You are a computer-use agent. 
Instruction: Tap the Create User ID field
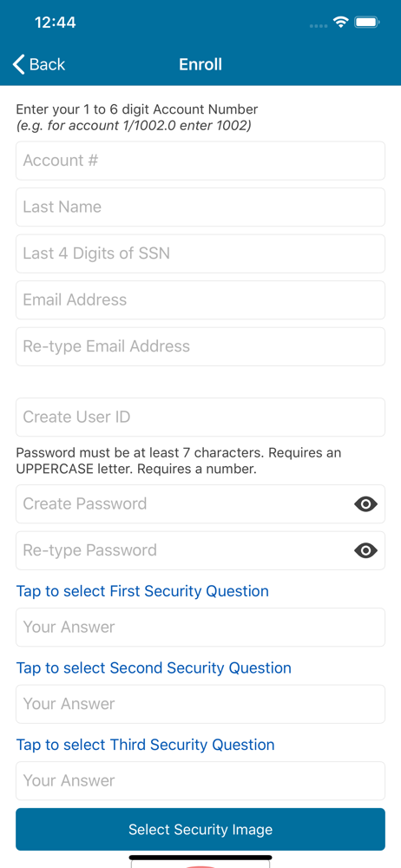click(x=200, y=417)
